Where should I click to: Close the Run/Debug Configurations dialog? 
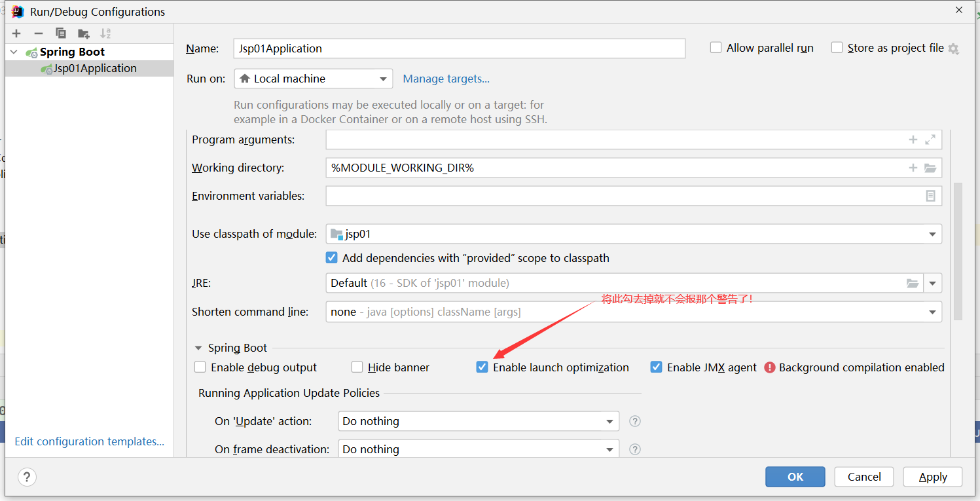coord(958,10)
